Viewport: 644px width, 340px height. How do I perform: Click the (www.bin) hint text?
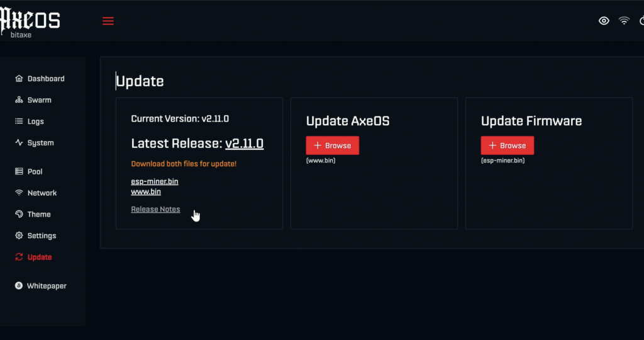[x=321, y=161]
